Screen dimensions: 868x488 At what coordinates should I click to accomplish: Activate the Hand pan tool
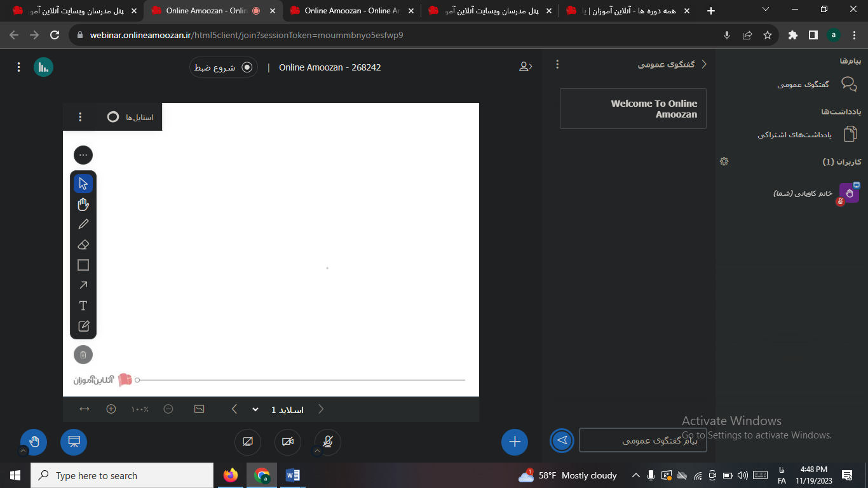pyautogui.click(x=83, y=204)
